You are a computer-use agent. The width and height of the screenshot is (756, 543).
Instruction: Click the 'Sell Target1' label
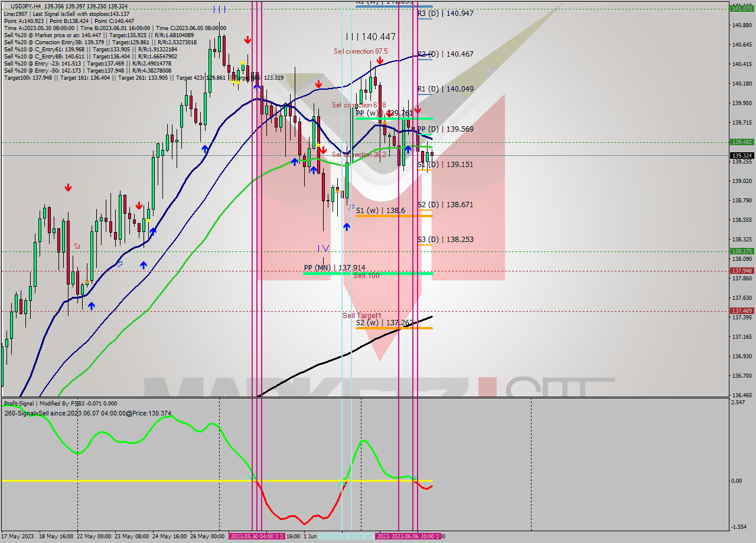tap(361, 315)
